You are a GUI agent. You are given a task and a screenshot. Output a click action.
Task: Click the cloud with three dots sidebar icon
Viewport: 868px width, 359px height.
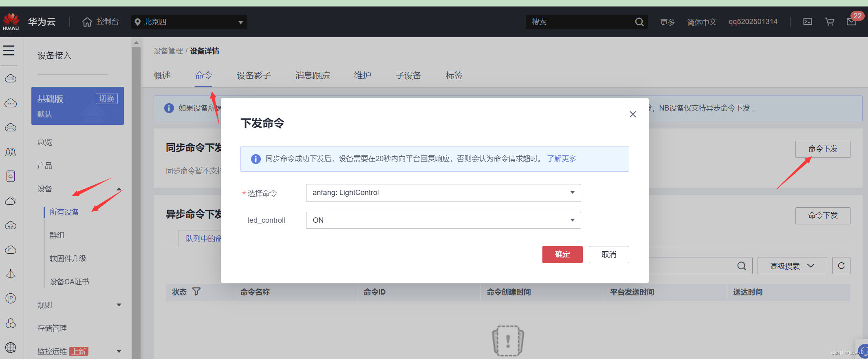coord(11,103)
